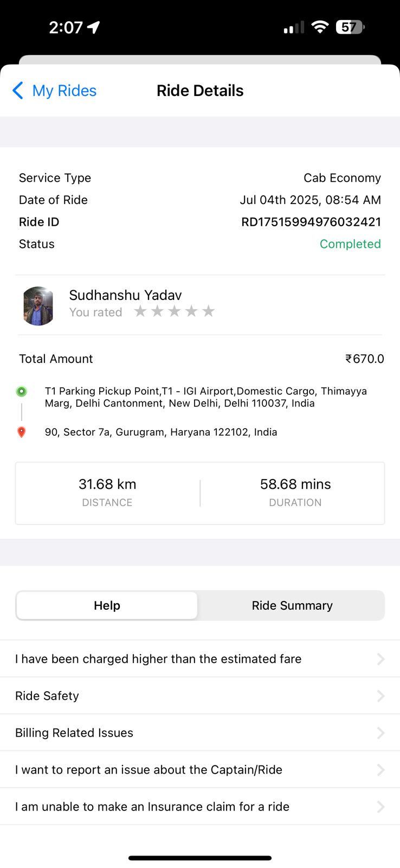
Task: Expand Billing Related Issues chevron
Action: [380, 733]
